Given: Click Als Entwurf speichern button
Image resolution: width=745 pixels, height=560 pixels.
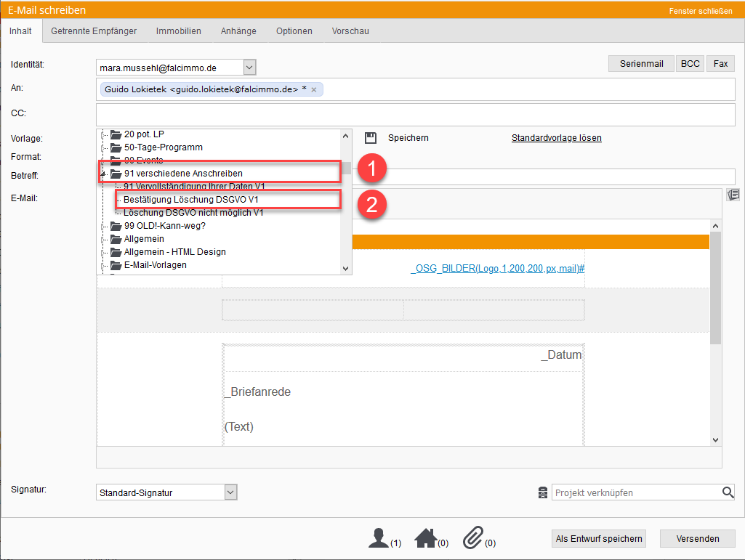Looking at the screenshot, I should coord(599,538).
